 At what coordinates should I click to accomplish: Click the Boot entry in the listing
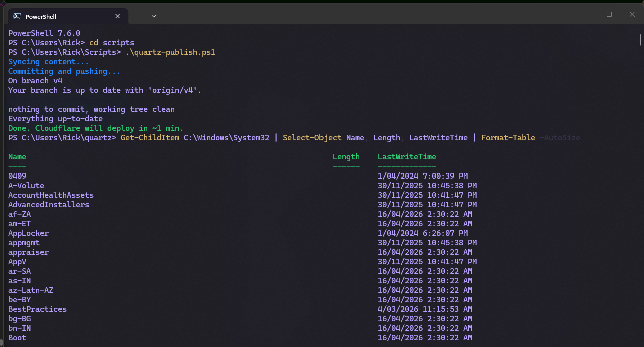(17, 338)
